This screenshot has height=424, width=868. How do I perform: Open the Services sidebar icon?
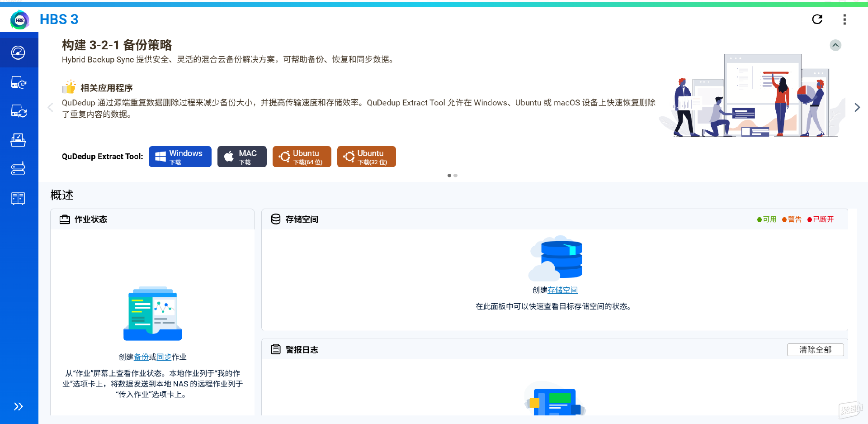click(19, 169)
